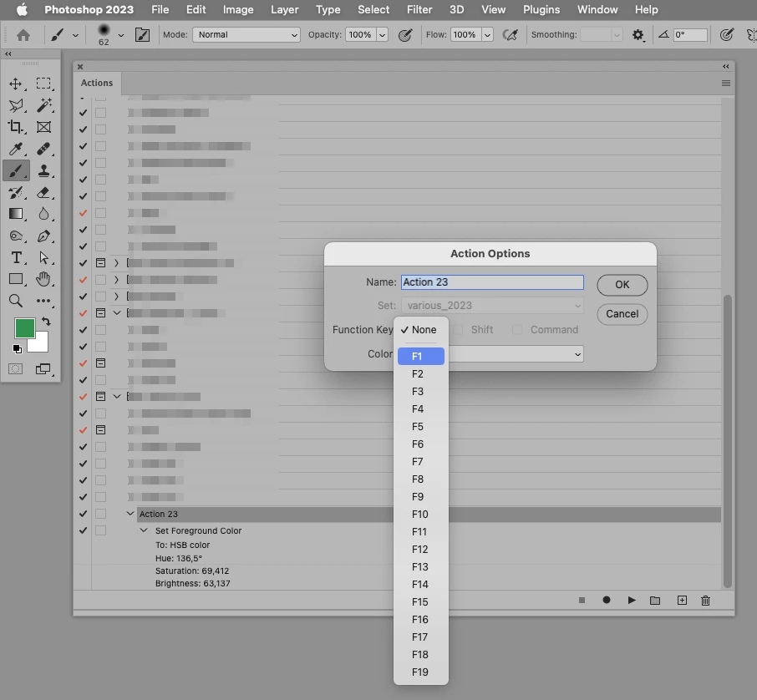757x700 pixels.
Task: Click OK in Action Options
Action: click(x=622, y=285)
